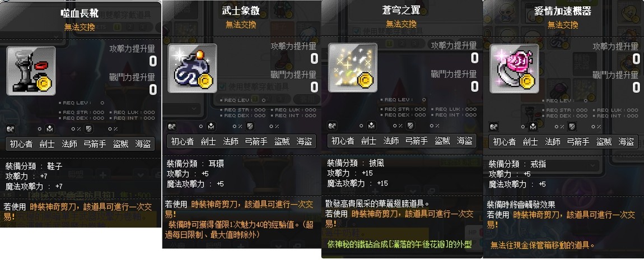644x260 pixels.
Task: Click the plus button beside 聯盟 tab
Action: pos(102,174)
